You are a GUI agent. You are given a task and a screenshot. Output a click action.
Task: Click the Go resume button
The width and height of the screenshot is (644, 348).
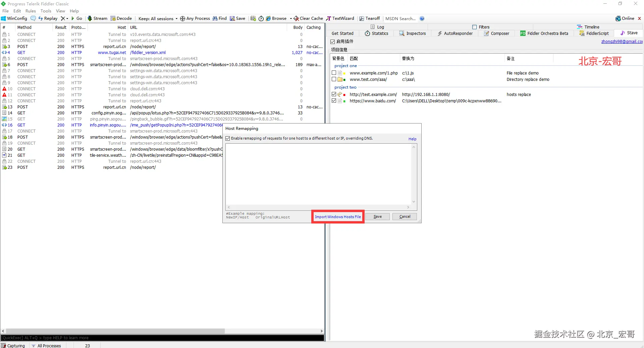pos(76,18)
